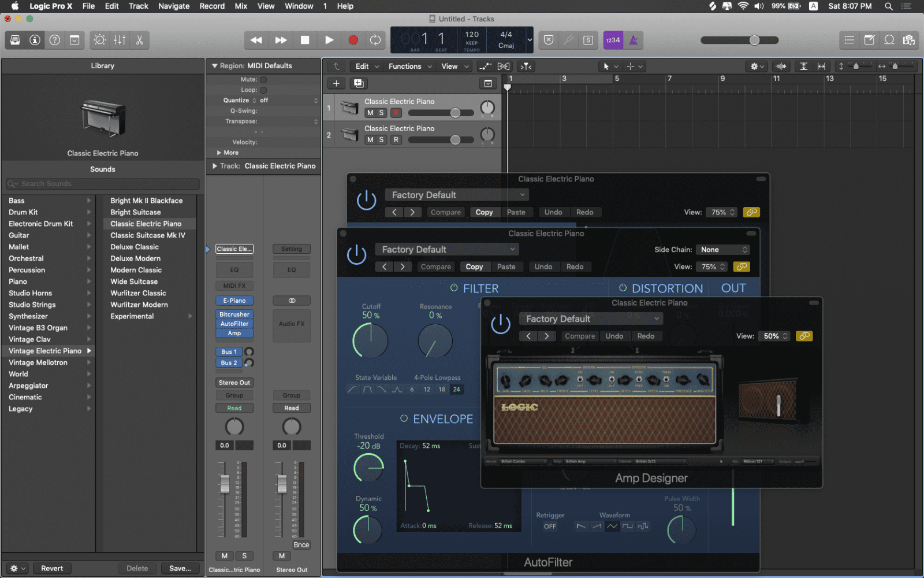Adjust the master volume slider in control bar

click(740, 40)
